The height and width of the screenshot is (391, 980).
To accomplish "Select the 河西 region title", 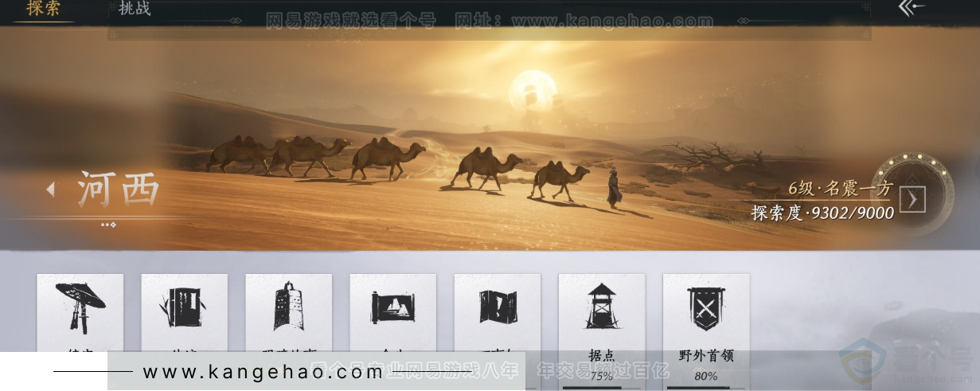I will point(119,190).
